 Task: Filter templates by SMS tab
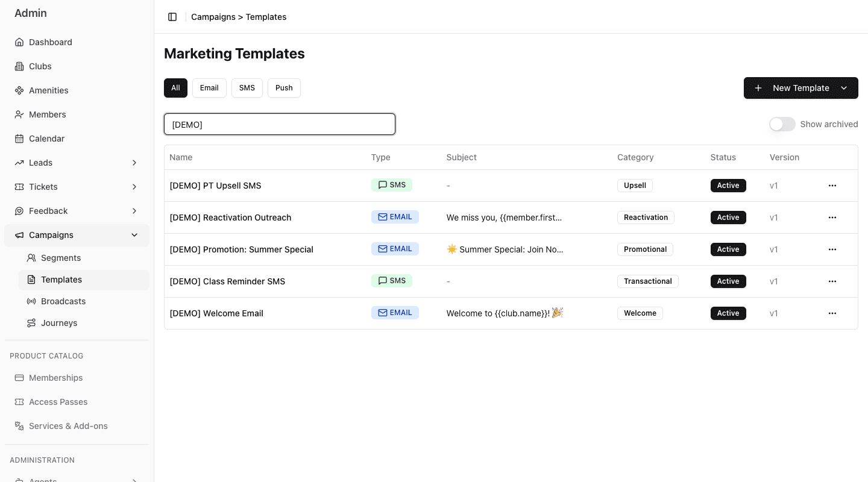(247, 88)
